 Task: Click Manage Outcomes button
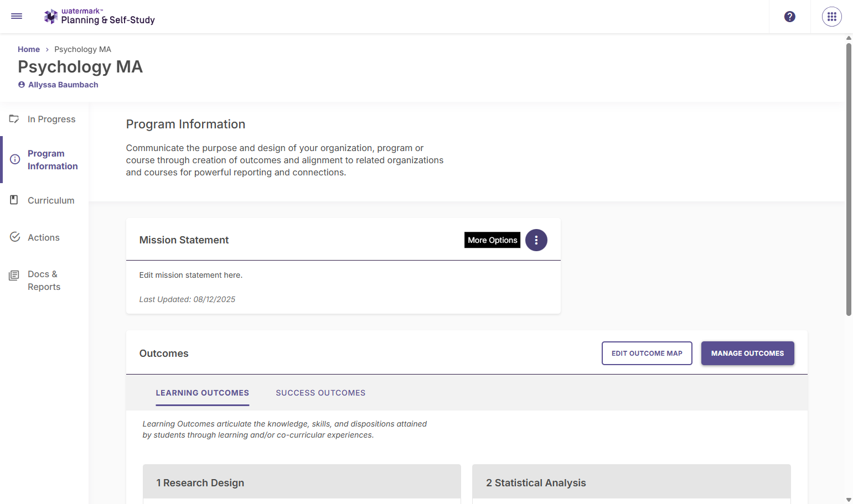748,353
